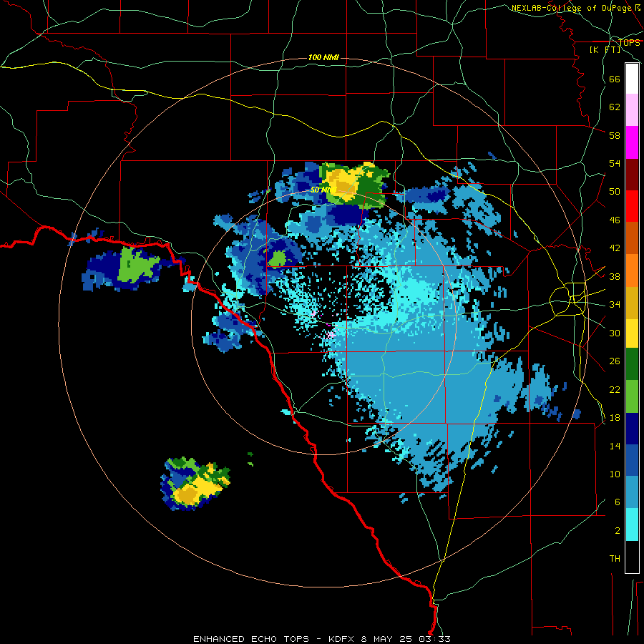Click the "NEXLAB-College of DuPage" credit text
644x644 pixels.
tap(572, 8)
